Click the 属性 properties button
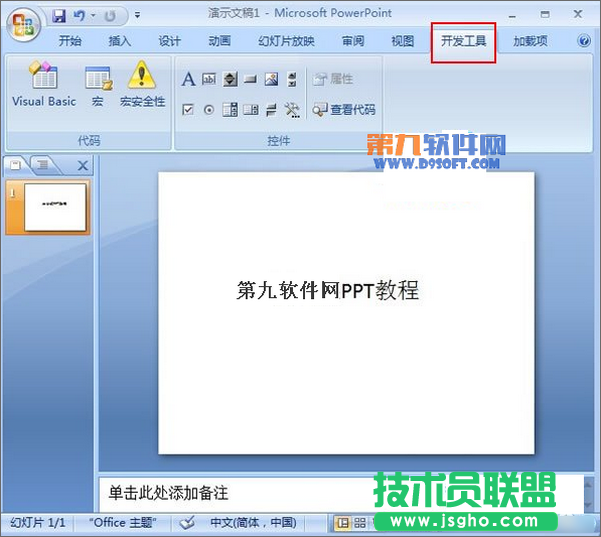 pos(333,79)
